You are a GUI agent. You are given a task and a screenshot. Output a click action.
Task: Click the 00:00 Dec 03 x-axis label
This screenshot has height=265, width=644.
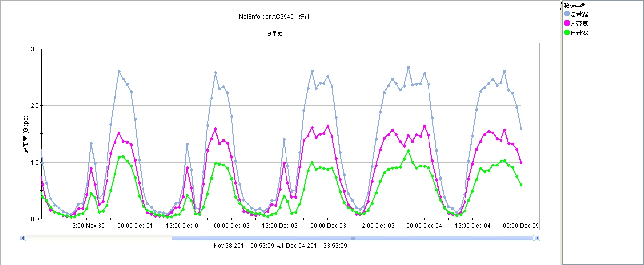[328, 226]
